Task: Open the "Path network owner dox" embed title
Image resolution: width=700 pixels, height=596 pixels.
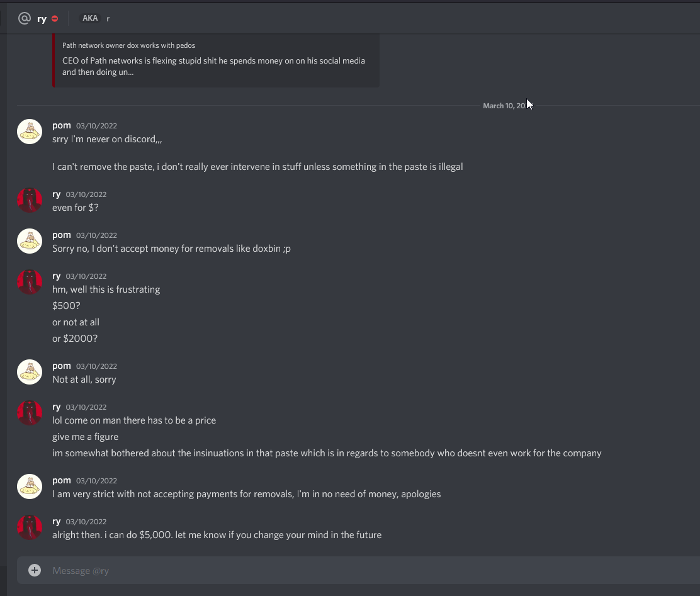Action: tap(128, 45)
